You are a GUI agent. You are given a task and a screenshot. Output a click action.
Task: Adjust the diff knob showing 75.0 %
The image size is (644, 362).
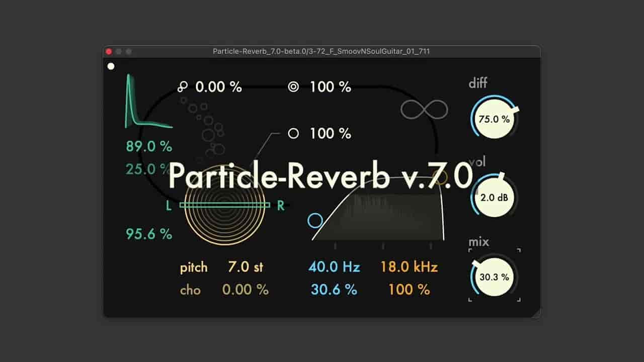pyautogui.click(x=494, y=119)
